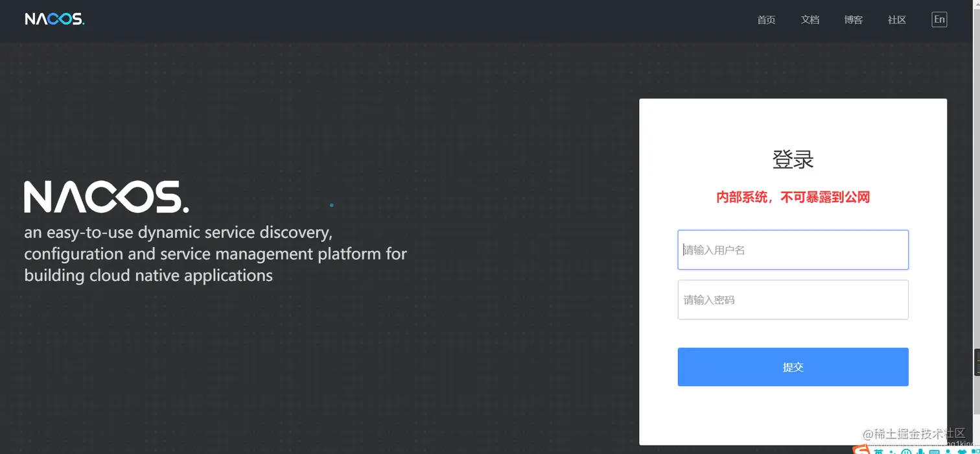This screenshot has height=454, width=980.
Task: Click the tagline line "an easy-to-use dynamic service discovery,"
Action: click(x=178, y=232)
